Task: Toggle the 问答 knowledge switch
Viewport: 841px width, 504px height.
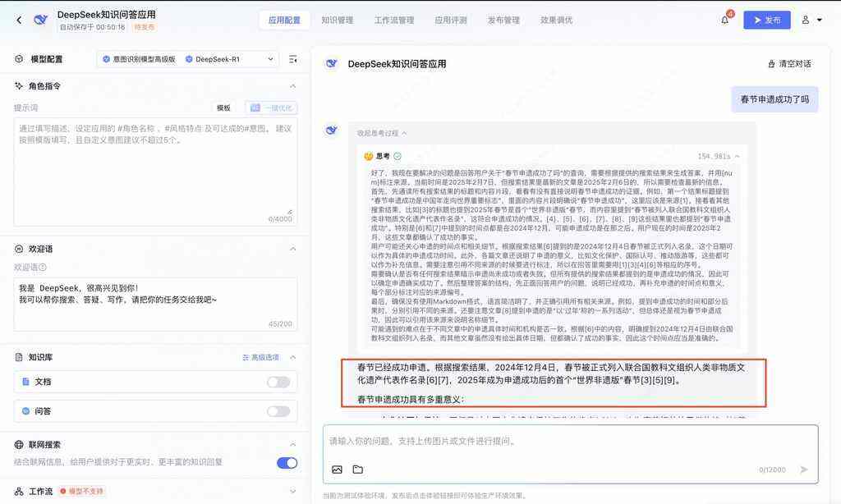Action: tap(278, 411)
